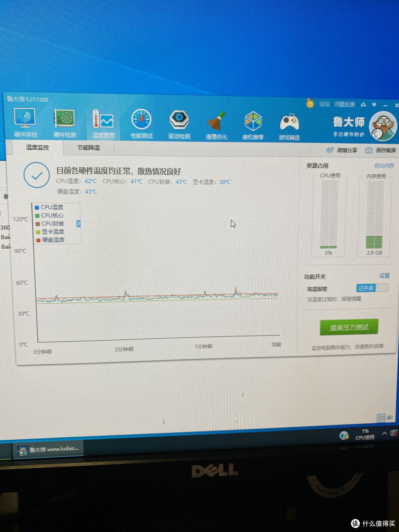Click the CPU封装: 43℃ reading

click(168, 182)
